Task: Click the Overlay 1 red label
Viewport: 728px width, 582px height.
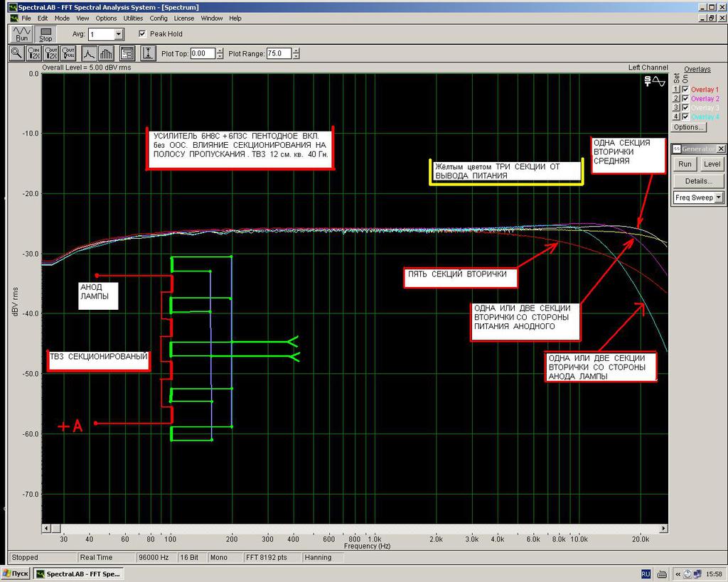Action: pyautogui.click(x=705, y=90)
